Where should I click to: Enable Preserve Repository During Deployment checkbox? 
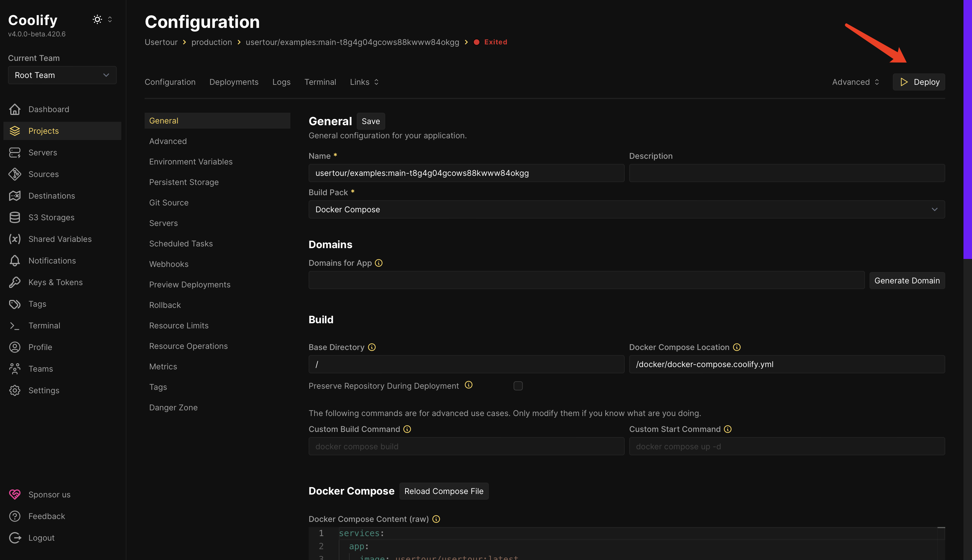pyautogui.click(x=518, y=386)
